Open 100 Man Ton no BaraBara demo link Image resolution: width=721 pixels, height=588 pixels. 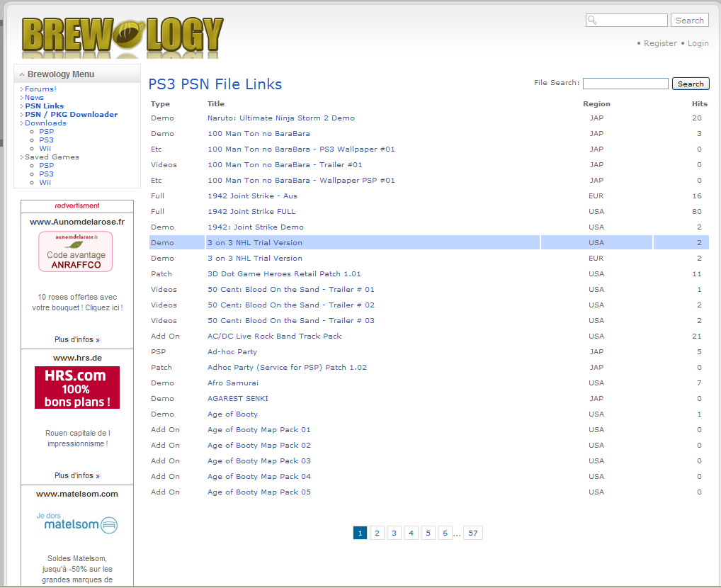point(259,134)
